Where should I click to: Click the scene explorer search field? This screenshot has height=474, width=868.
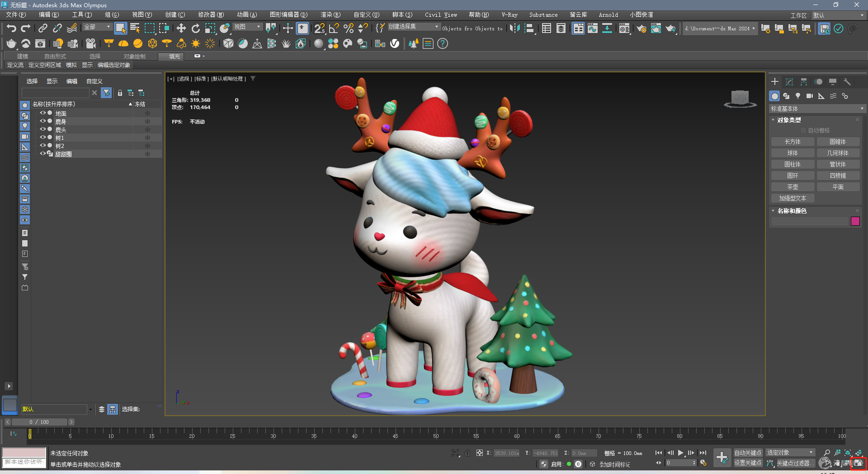point(56,93)
